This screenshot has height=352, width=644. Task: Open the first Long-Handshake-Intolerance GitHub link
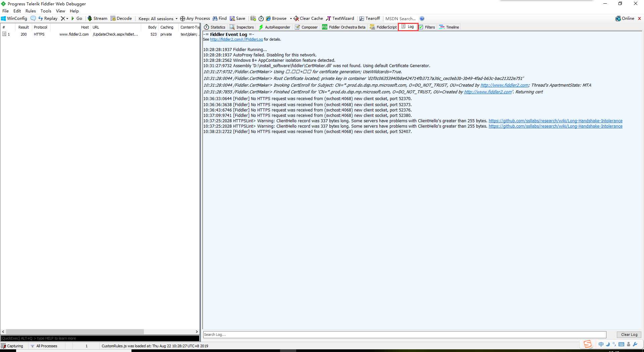click(555, 121)
